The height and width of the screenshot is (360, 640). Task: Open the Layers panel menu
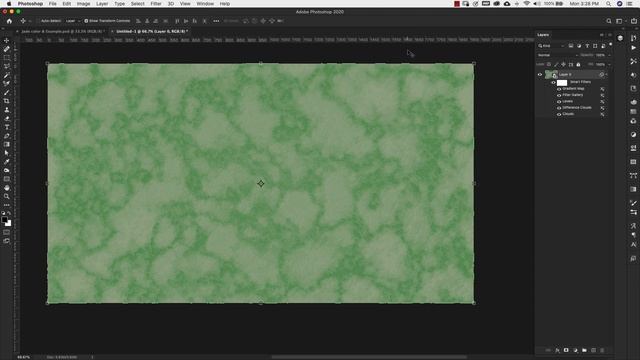click(610, 35)
